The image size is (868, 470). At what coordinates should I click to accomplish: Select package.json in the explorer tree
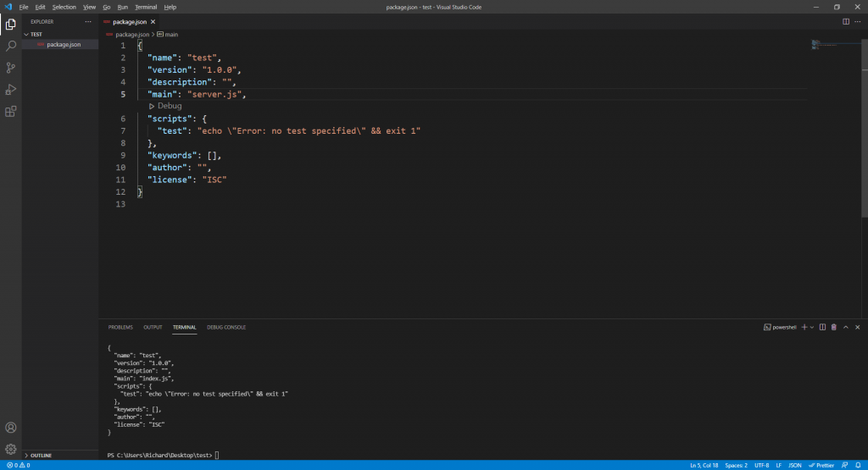(x=60, y=44)
